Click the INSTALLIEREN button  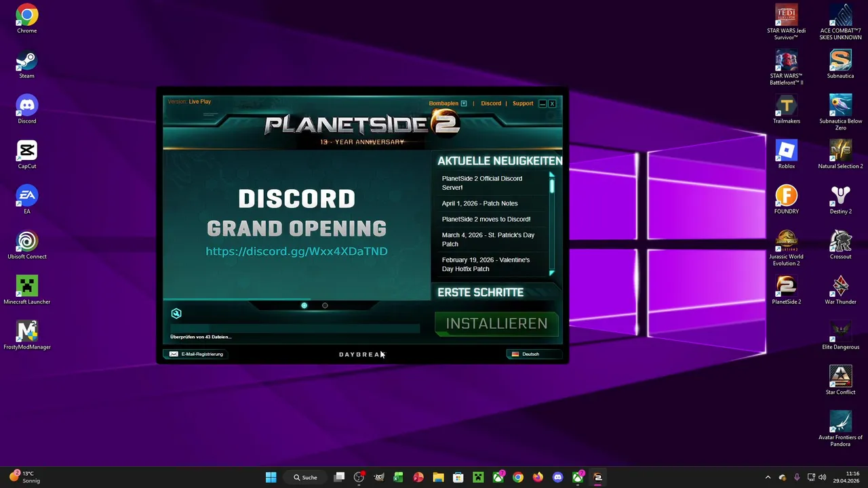pyautogui.click(x=496, y=324)
